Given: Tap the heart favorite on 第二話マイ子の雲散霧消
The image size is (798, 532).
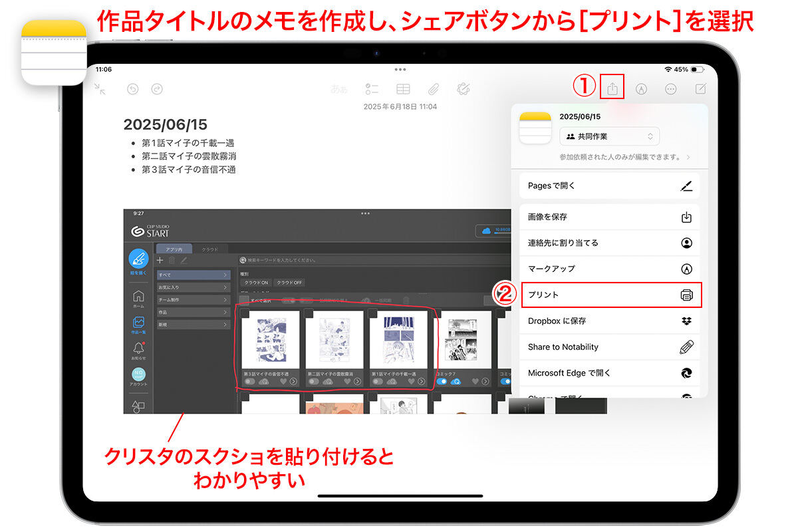Looking at the screenshot, I should [348, 382].
